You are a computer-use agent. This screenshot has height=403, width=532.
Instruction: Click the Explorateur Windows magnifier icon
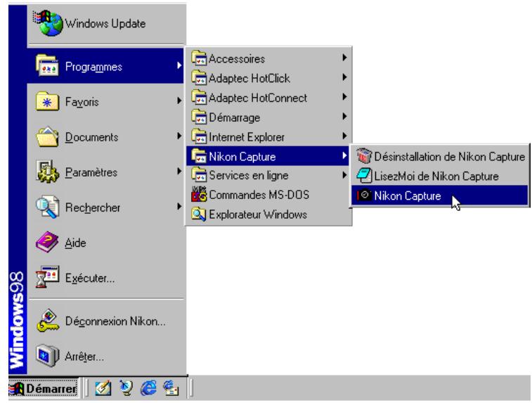pyautogui.click(x=199, y=215)
